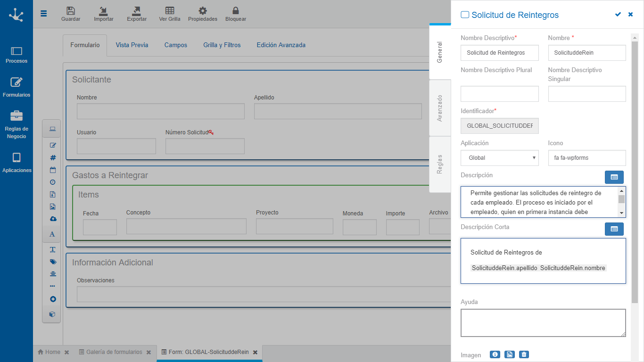Viewport: 644px width, 362px height.
Task: Select the letter A text tool
Action: click(52, 234)
